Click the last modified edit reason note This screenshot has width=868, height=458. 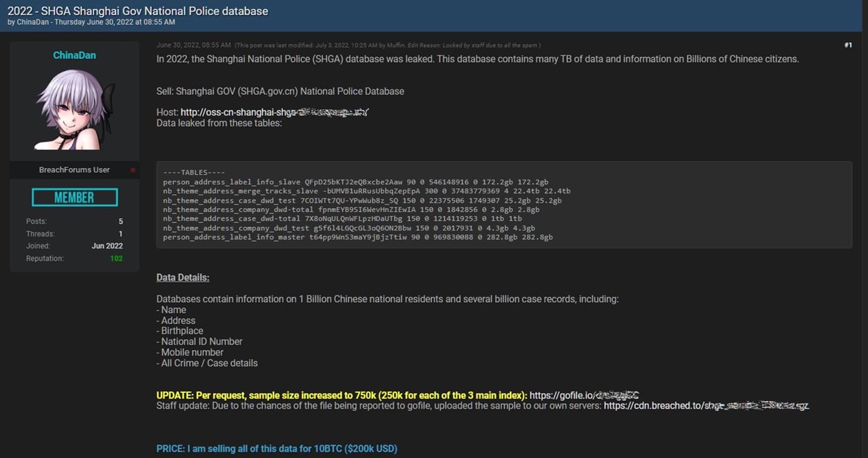388,45
